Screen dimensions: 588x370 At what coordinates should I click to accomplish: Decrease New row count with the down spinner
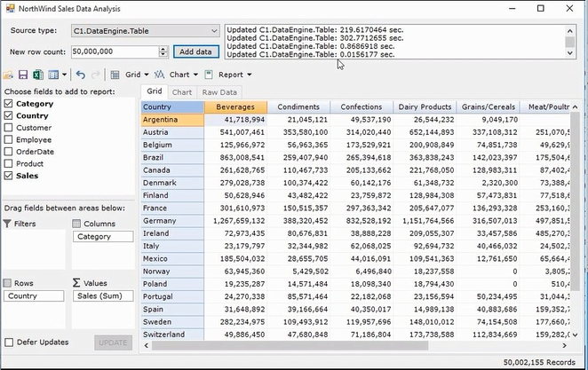point(163,54)
